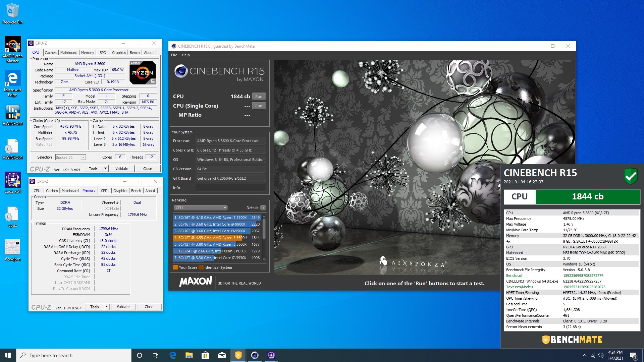The width and height of the screenshot is (644, 362).
Task: Click the MAXON logo in Cinebench
Action: [x=196, y=282]
